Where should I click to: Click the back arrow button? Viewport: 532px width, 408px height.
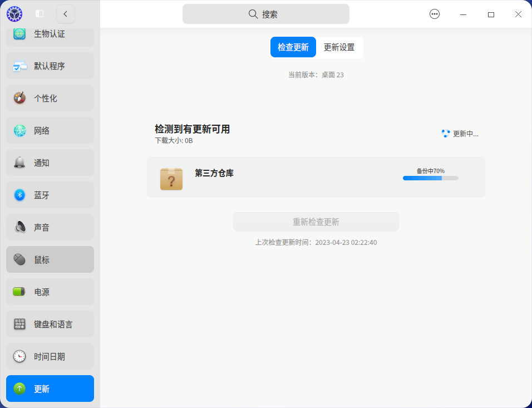click(x=66, y=14)
